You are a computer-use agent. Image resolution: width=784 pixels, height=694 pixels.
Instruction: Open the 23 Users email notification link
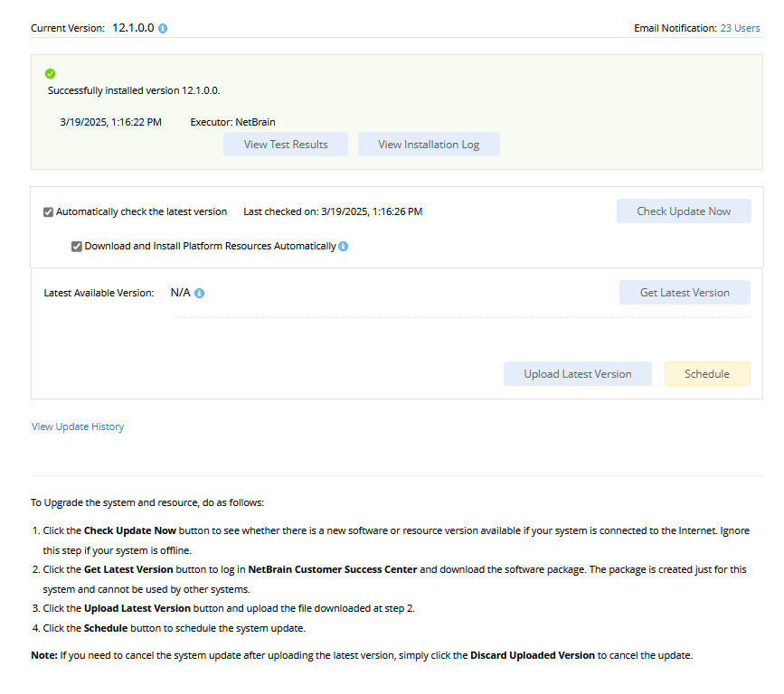tap(740, 28)
